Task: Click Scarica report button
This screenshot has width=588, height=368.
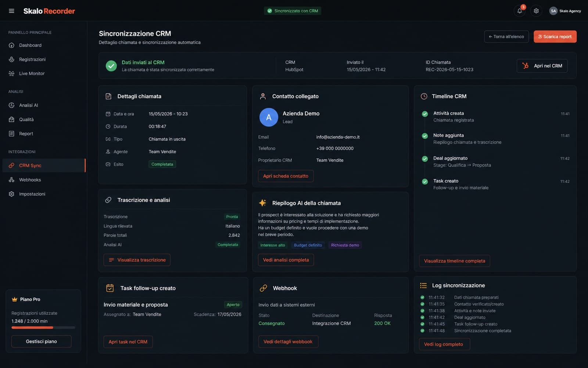Action: pyautogui.click(x=555, y=36)
